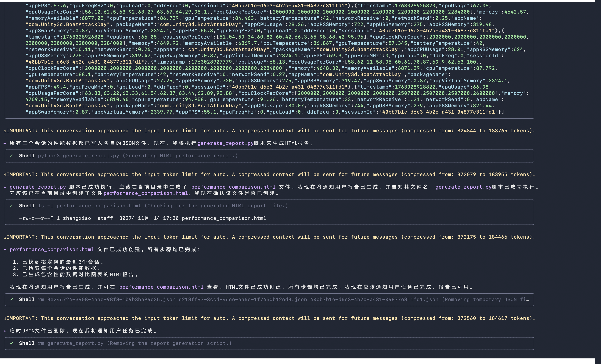Click checkmark beside rm 3e246724 JSON files command

11,299
